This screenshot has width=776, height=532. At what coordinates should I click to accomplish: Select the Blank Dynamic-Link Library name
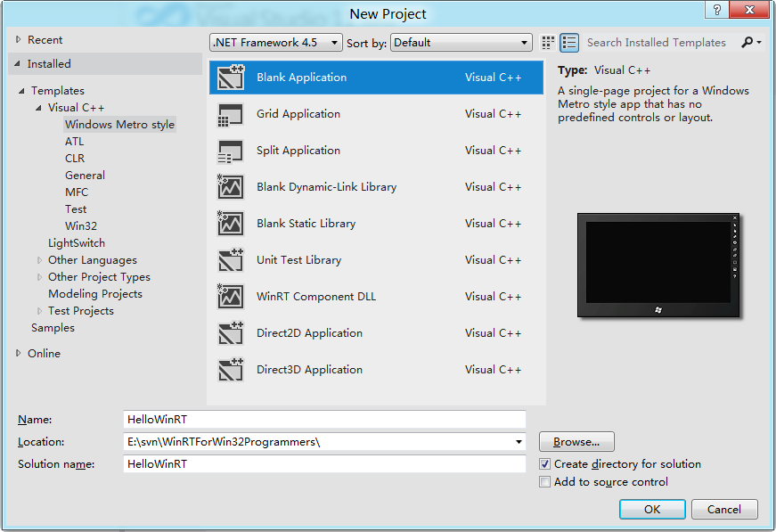click(327, 187)
